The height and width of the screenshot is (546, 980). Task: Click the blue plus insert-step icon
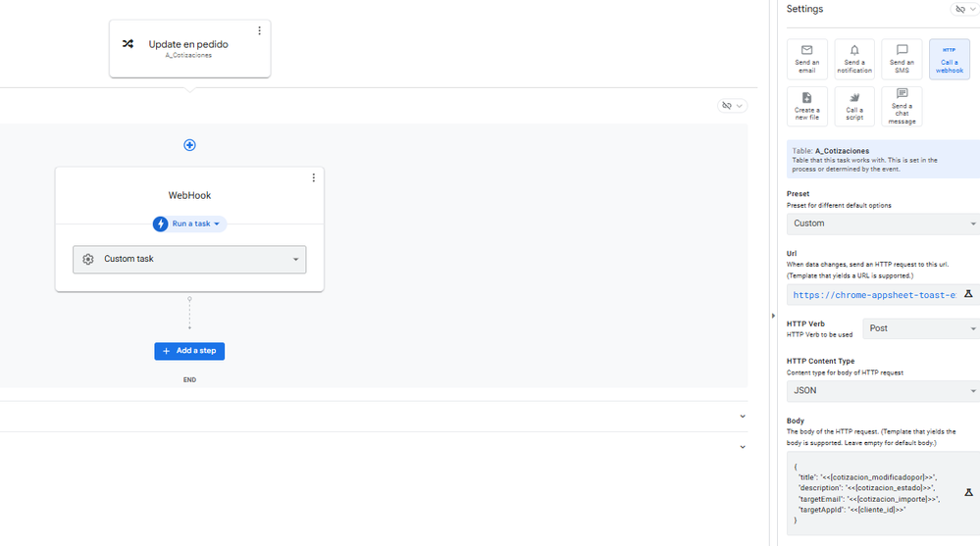[x=189, y=145]
